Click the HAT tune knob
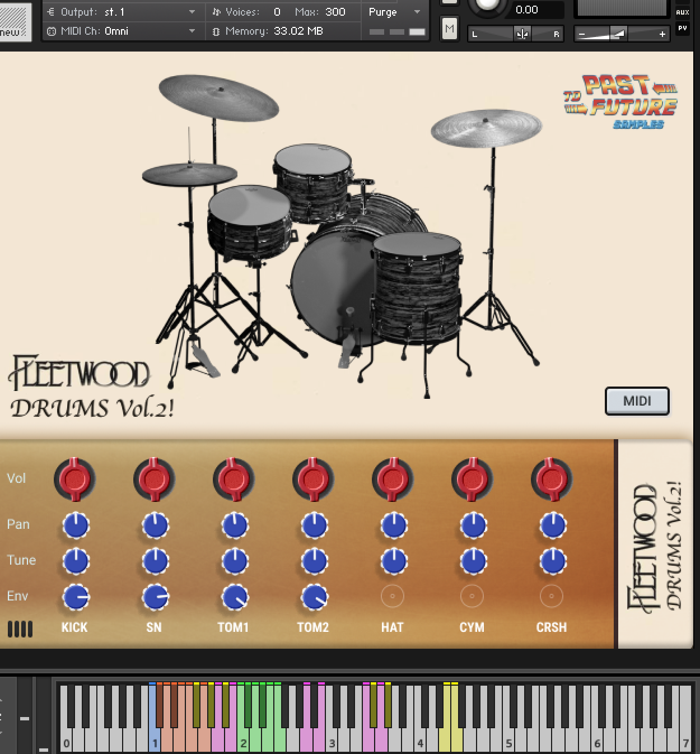Screen dimensions: 700x754 tap(394, 561)
